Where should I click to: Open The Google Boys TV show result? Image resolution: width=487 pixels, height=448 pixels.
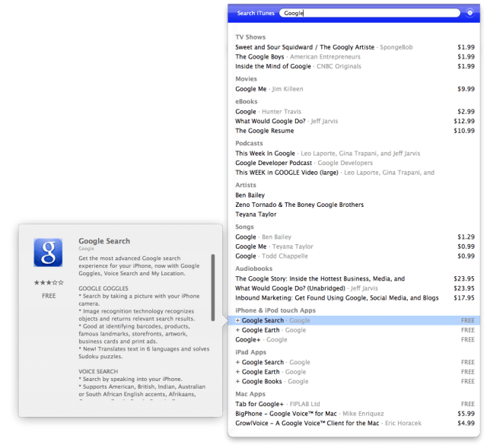pyautogui.click(x=259, y=56)
